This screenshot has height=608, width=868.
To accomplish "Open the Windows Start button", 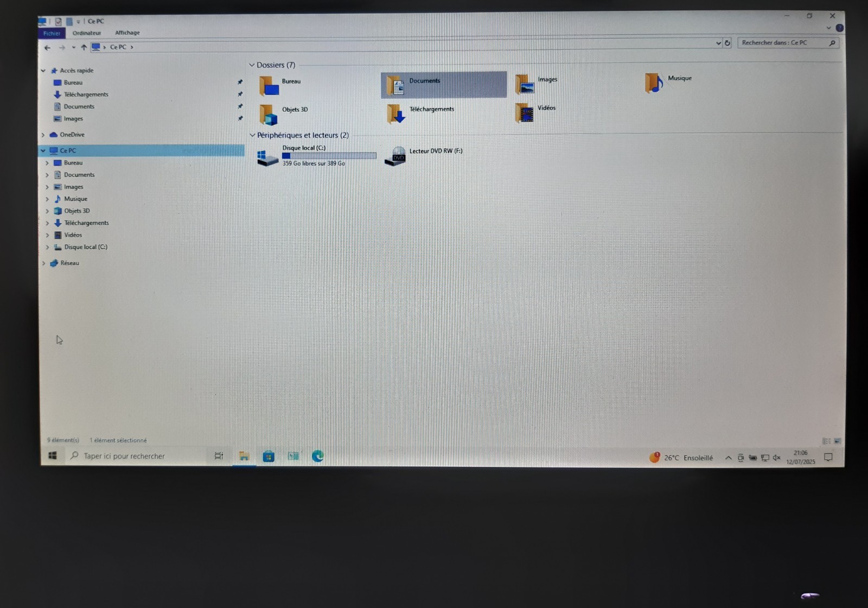I will coord(53,456).
